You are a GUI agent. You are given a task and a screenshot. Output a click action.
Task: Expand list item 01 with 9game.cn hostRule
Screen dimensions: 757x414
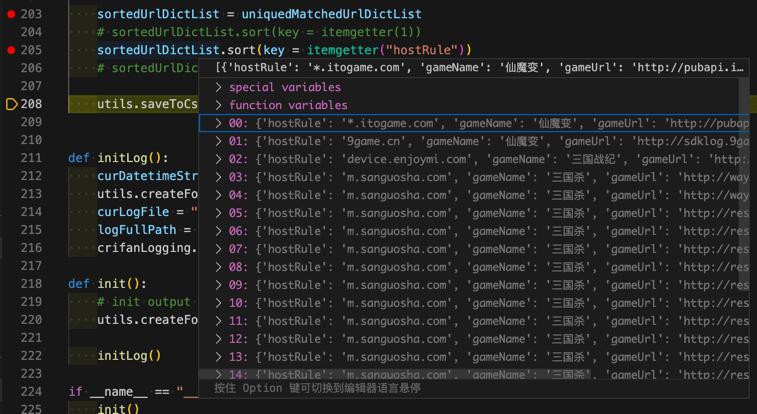point(218,141)
